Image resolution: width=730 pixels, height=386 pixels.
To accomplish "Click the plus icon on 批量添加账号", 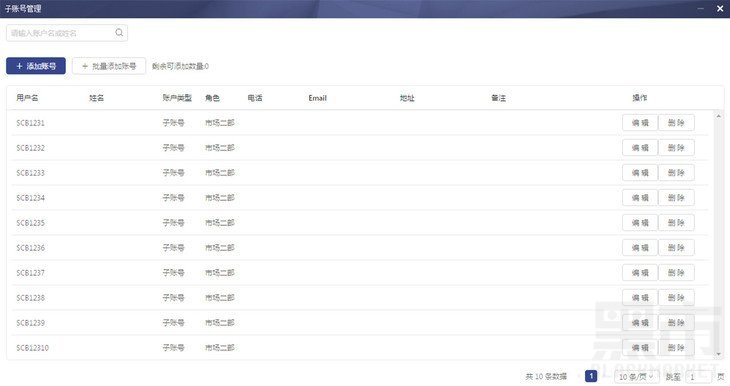I will pyautogui.click(x=85, y=66).
